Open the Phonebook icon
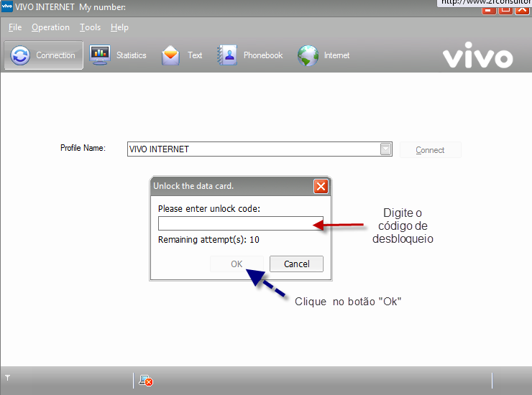 point(227,55)
